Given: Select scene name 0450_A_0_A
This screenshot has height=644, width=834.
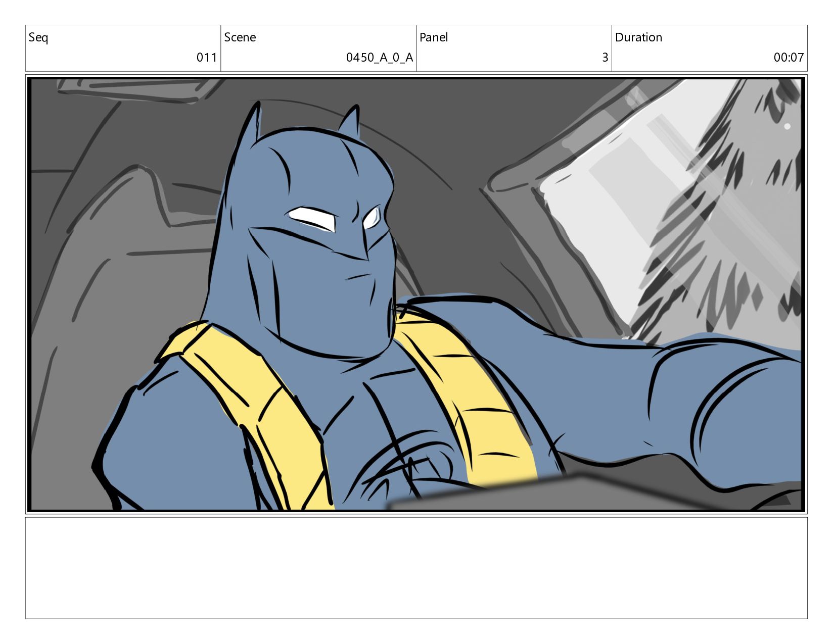Looking at the screenshot, I should pos(379,58).
